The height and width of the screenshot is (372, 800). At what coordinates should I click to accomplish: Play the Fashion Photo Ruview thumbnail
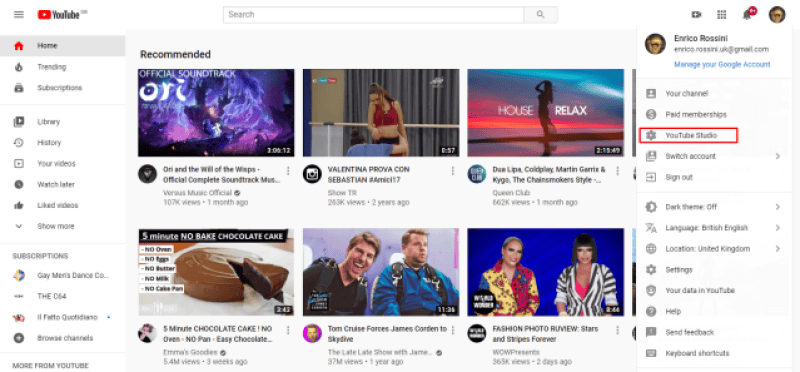[x=545, y=272]
